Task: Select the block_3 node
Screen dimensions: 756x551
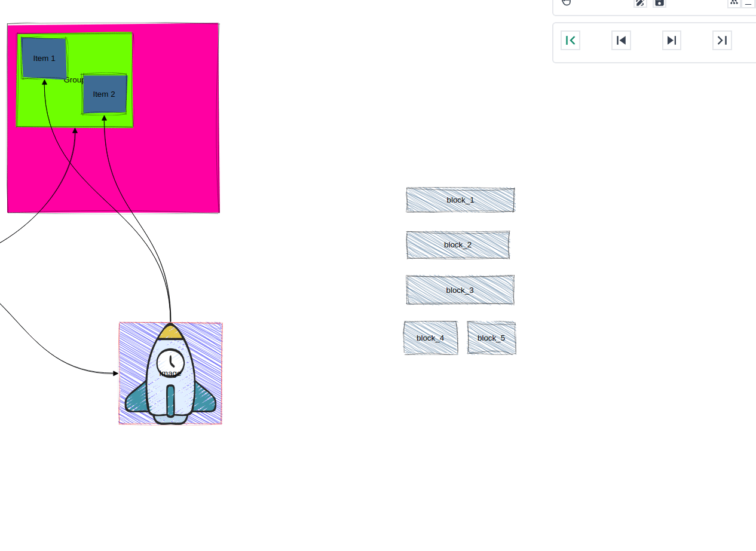Action: point(460,290)
